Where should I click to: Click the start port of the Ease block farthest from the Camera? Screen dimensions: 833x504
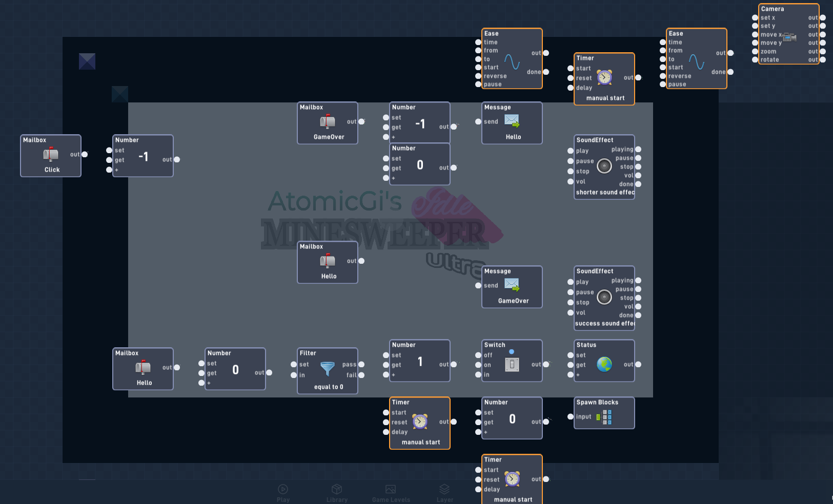(478, 67)
